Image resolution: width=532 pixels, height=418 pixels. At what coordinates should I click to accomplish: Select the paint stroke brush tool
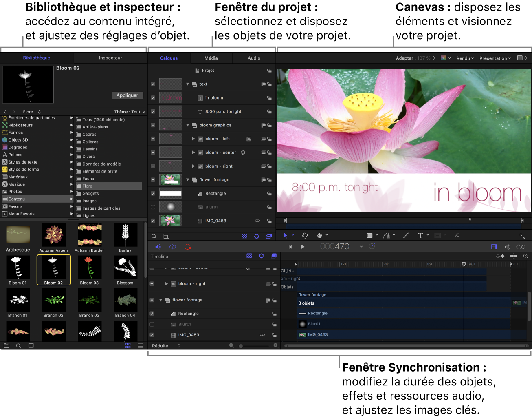click(406, 236)
